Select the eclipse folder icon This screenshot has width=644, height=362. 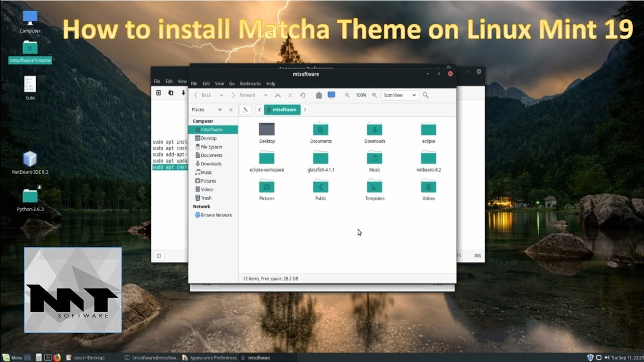coord(429,129)
